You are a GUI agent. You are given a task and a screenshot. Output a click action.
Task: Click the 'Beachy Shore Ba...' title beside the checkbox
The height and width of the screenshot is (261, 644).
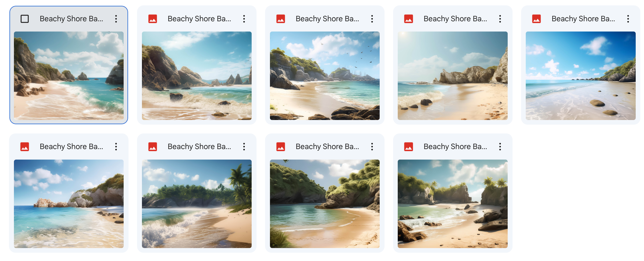(71, 19)
